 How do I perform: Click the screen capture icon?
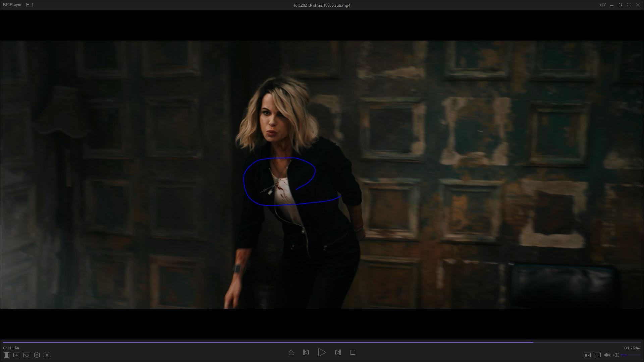pyautogui.click(x=47, y=355)
